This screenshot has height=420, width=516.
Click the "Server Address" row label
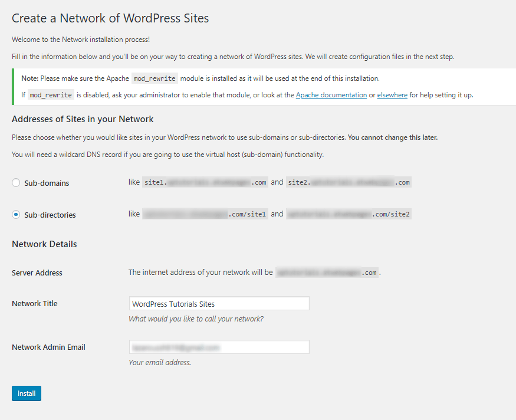[37, 273]
